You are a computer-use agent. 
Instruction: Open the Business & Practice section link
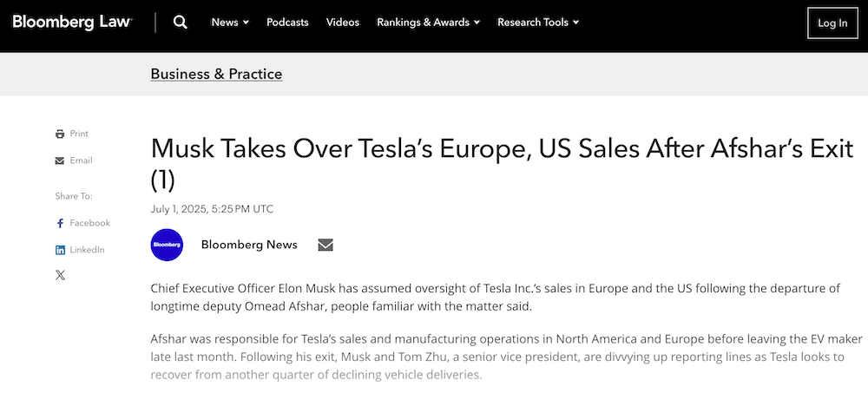[216, 75]
